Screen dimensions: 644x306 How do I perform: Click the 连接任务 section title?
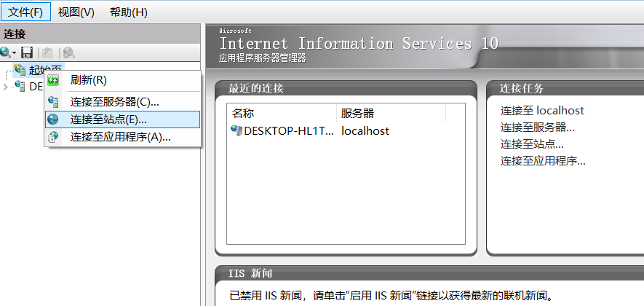tap(521, 88)
